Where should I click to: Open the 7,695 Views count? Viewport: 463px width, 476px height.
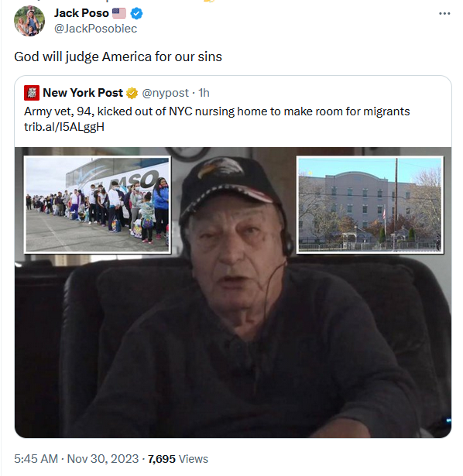click(178, 459)
